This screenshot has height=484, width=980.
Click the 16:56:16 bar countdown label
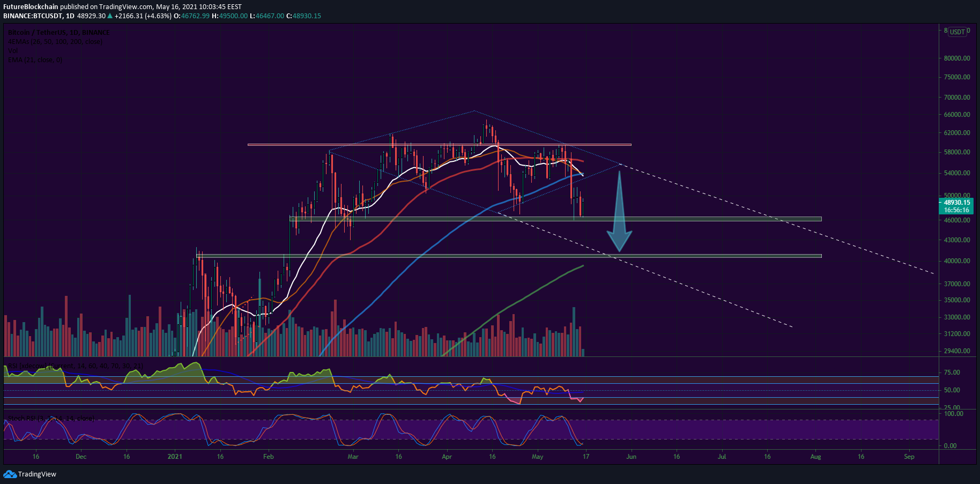click(956, 210)
